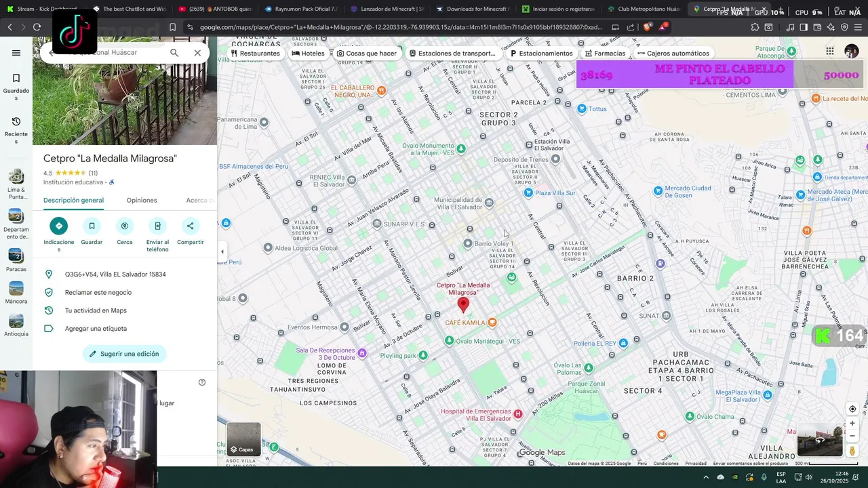Open the Capas layers thumbnail
868x488 pixels.
click(x=244, y=439)
